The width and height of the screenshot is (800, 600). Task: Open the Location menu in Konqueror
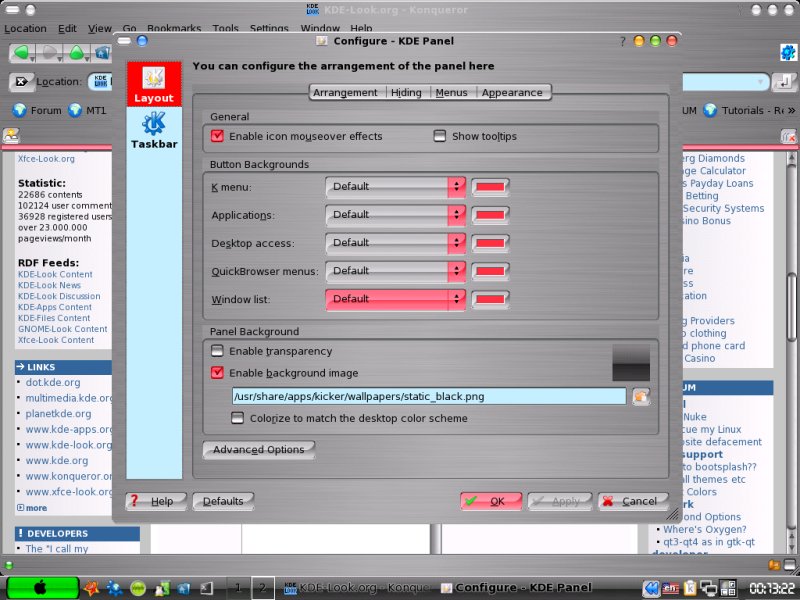pos(25,29)
